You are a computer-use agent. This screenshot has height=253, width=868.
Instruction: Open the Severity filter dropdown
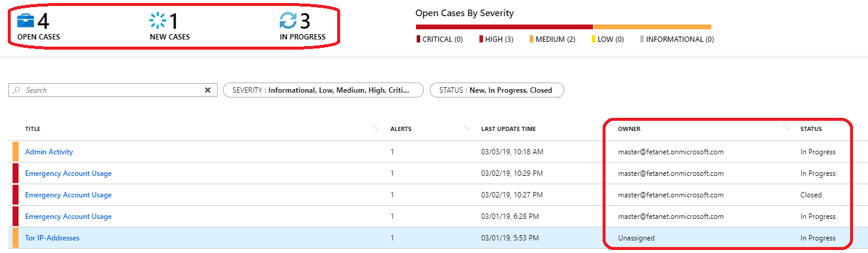click(323, 90)
